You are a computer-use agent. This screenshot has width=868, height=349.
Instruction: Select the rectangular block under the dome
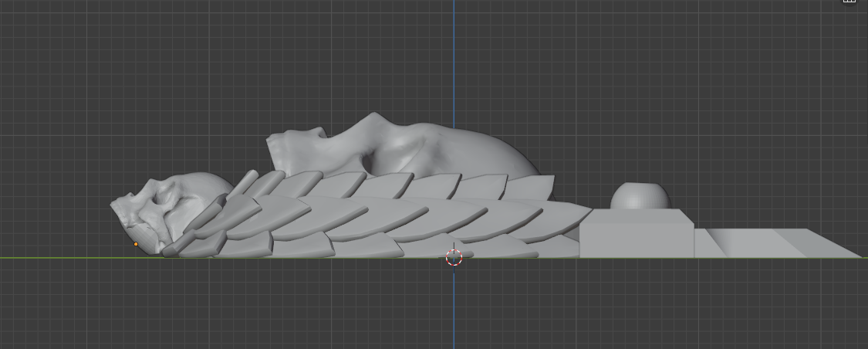pyautogui.click(x=637, y=233)
